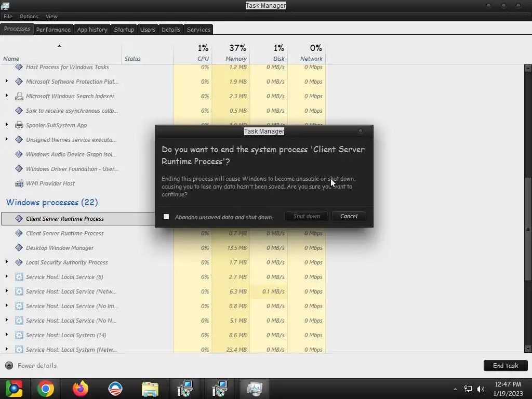Click Microsoft Windows Search Indexer icon
The image size is (532, 399).
click(x=19, y=96)
